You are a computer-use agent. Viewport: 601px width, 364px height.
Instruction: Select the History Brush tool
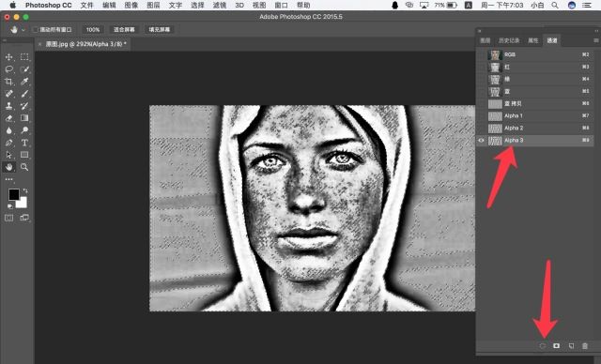click(24, 106)
